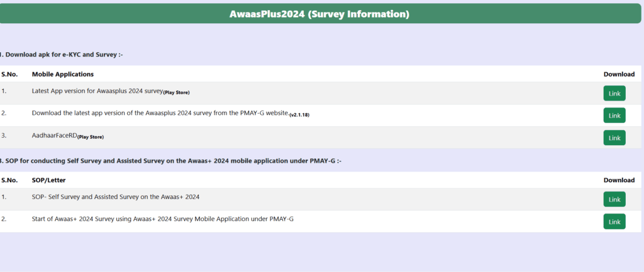Click the Download header in Mobile Applications table
This screenshot has width=644, height=272.
coord(619,74)
